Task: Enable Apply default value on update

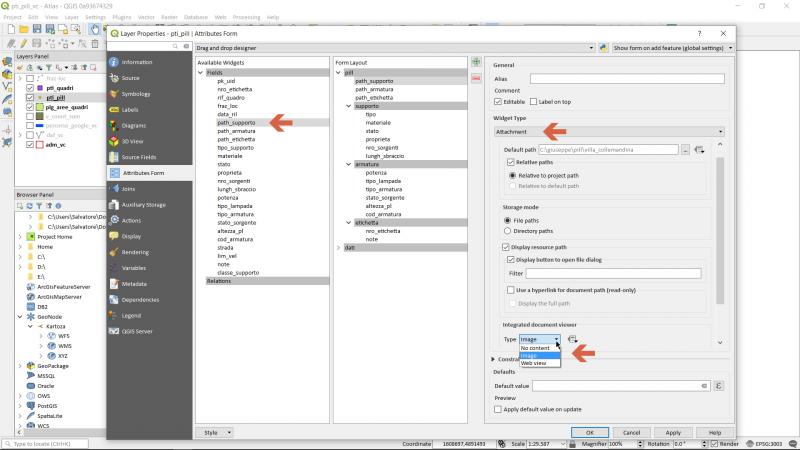Action: click(498, 409)
